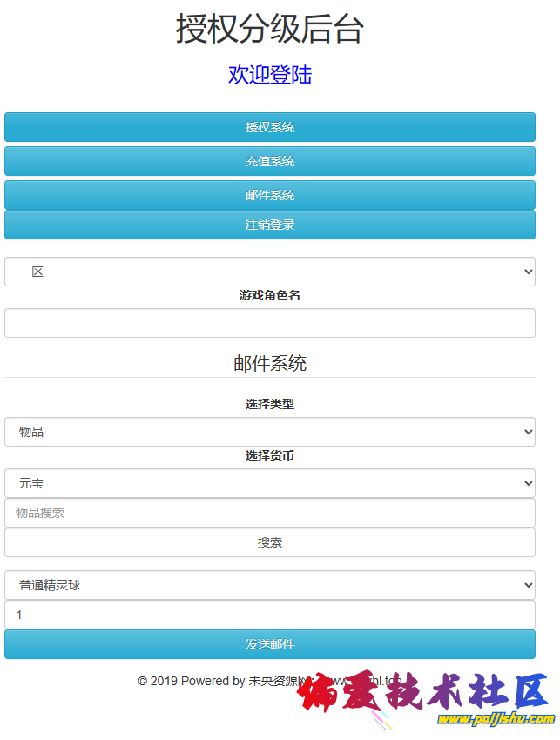Click the 物品搜索 search input
This screenshot has height=740, width=560.
(x=270, y=513)
